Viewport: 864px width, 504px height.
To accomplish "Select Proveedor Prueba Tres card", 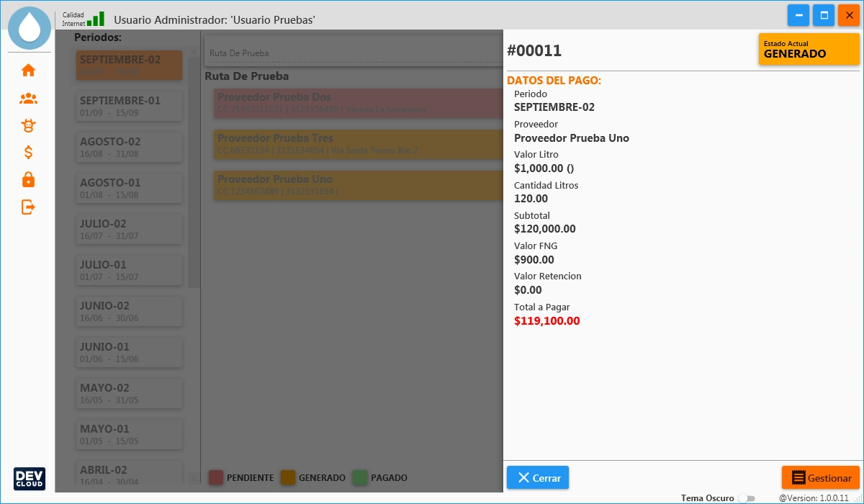I will point(358,143).
